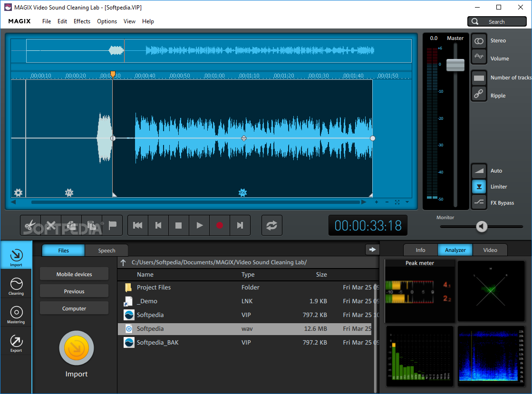Open the Cleaning section
Viewport: 532px width, 394px height.
pos(16,287)
